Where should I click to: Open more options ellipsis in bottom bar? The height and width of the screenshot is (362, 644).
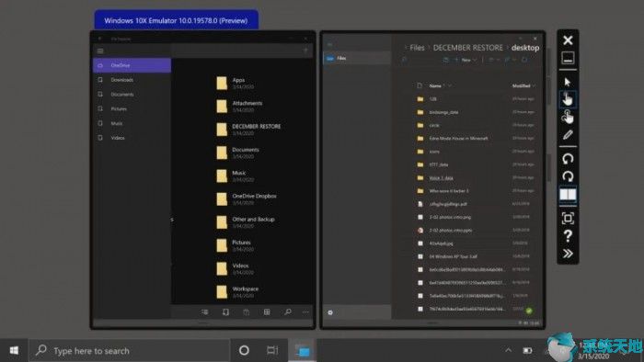coord(305,312)
